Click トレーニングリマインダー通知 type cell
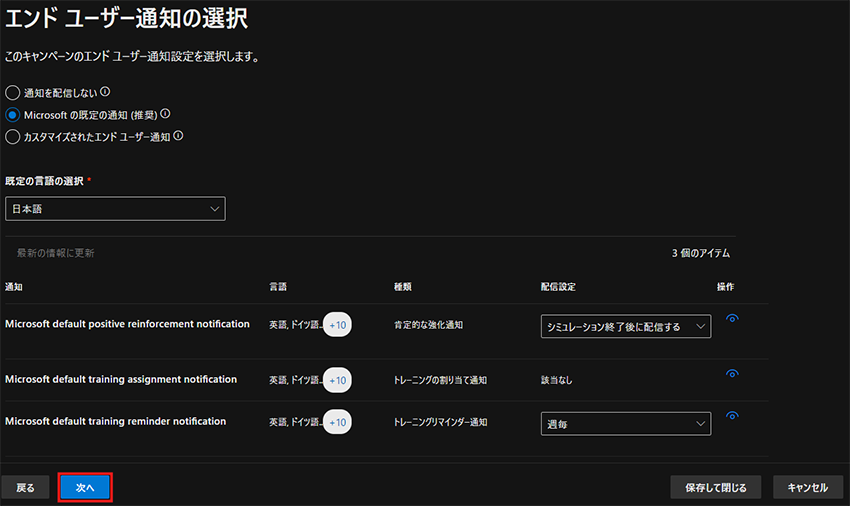 [441, 422]
